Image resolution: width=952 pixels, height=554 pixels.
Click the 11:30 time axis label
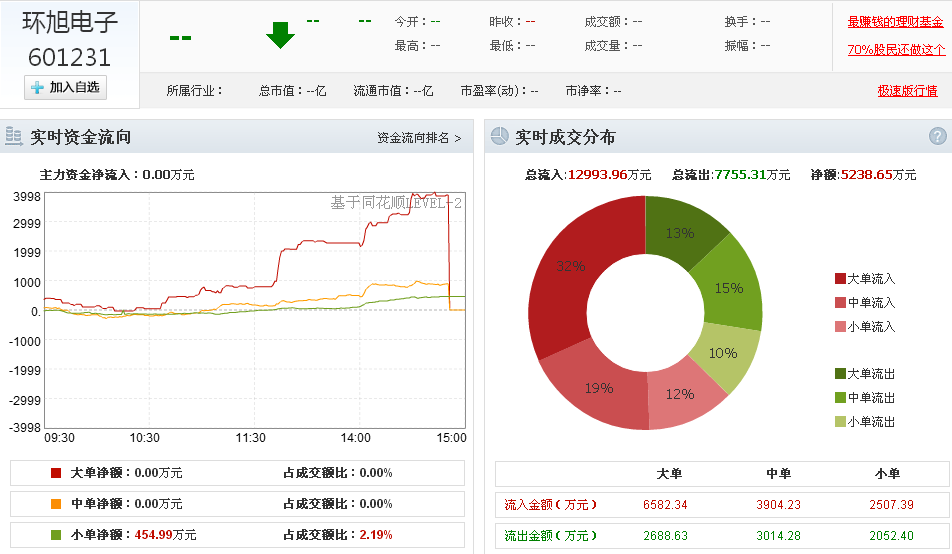coord(251,438)
